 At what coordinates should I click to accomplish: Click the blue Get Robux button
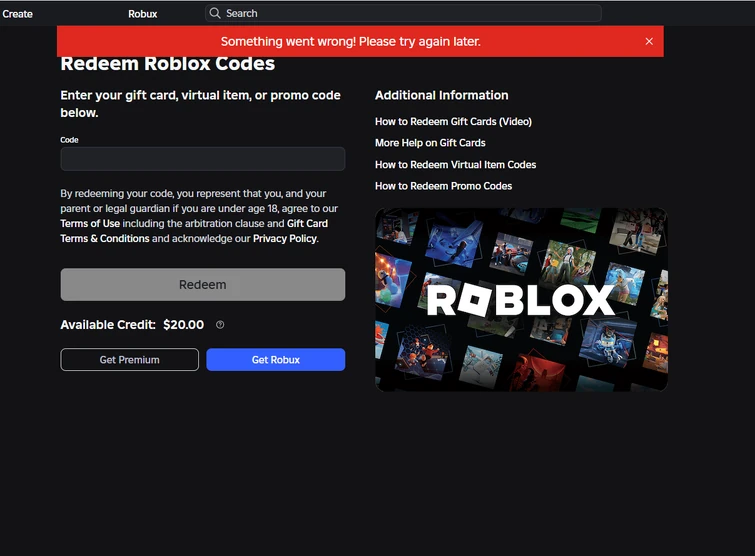276,360
